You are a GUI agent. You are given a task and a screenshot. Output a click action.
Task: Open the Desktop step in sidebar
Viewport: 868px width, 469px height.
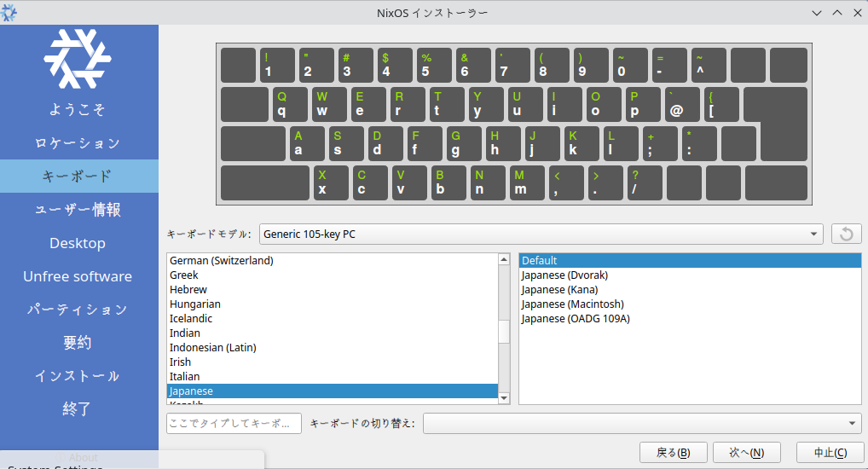(x=78, y=242)
